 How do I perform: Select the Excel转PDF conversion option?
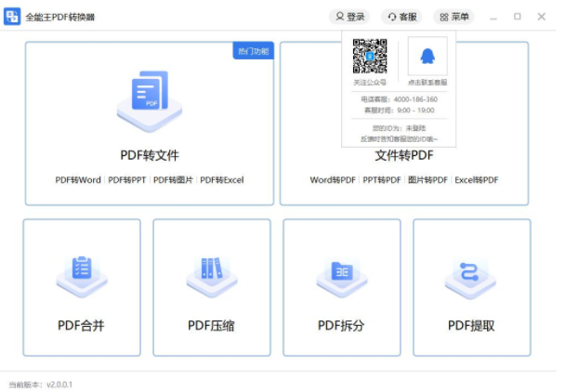pos(477,179)
